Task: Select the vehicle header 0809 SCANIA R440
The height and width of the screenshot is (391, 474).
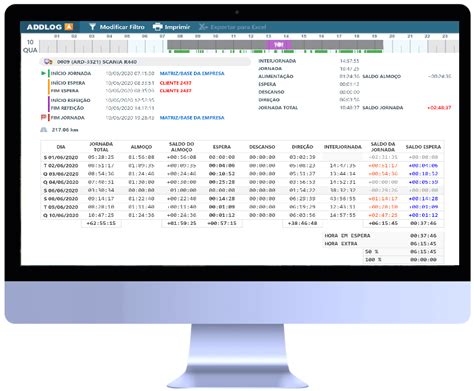Action: click(x=145, y=62)
